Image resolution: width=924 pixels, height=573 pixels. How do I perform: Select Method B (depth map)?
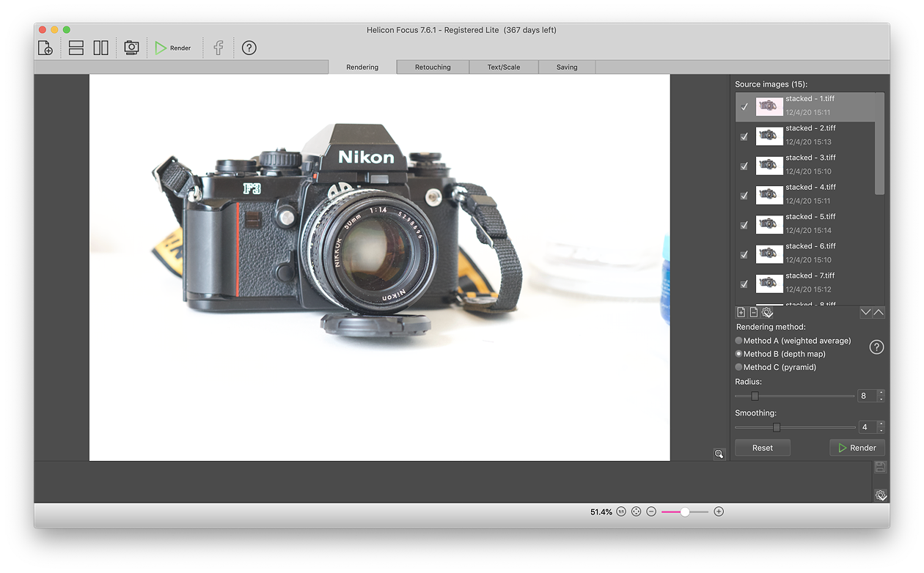pyautogui.click(x=780, y=354)
